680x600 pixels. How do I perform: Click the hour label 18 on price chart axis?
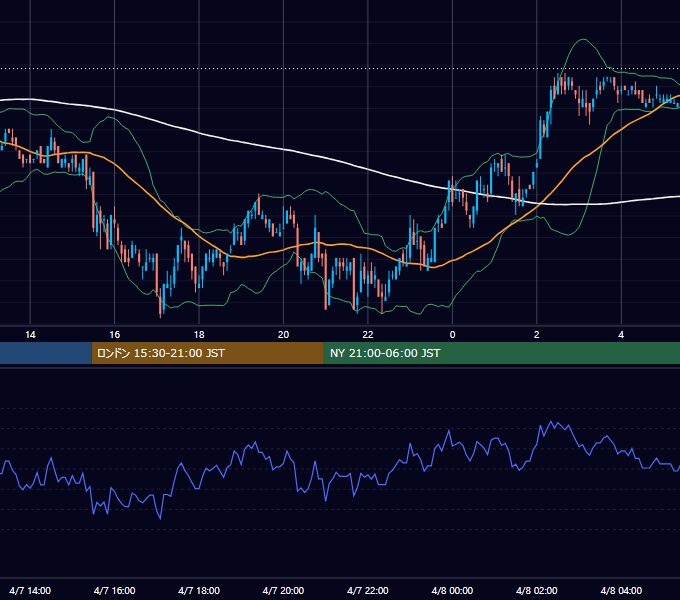199,335
